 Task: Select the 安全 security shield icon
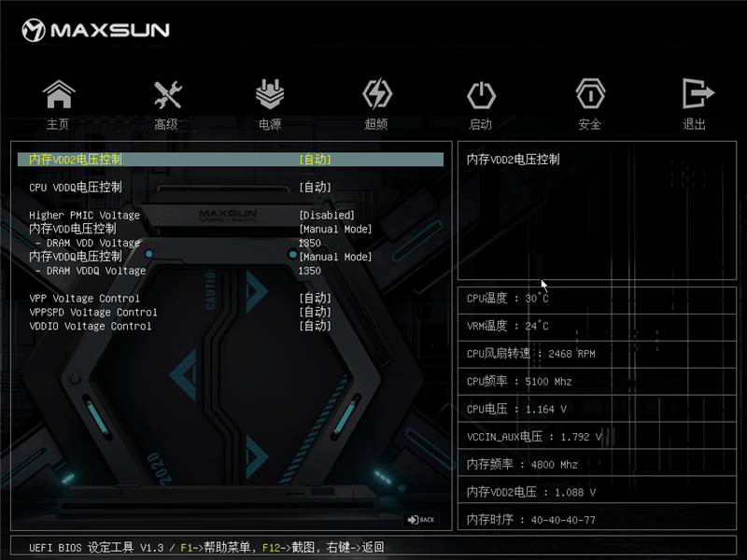(x=590, y=94)
